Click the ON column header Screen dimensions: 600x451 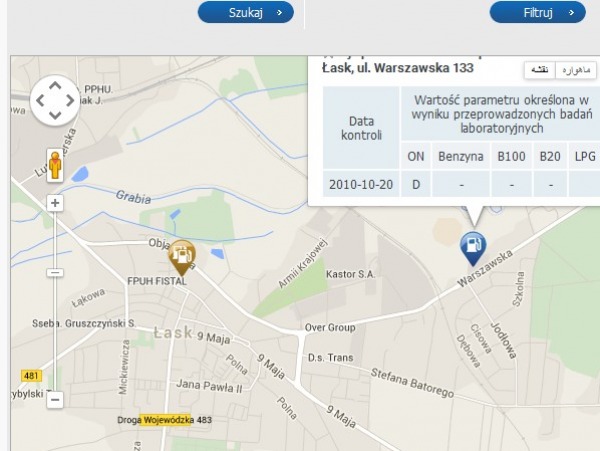coord(416,156)
